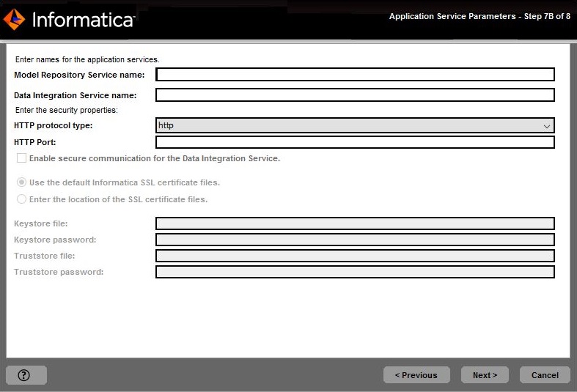
Task: Click the 'Keystore password:' label
Action: [x=55, y=240]
